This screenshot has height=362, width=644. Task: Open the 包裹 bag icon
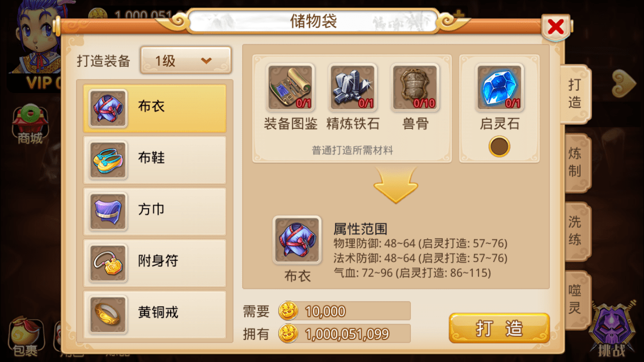click(x=25, y=336)
